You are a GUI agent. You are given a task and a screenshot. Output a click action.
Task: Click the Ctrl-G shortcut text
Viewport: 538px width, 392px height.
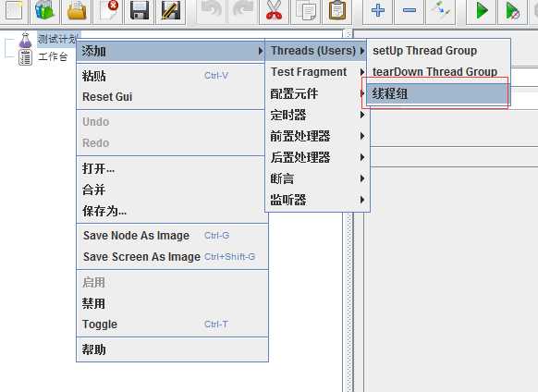(217, 236)
